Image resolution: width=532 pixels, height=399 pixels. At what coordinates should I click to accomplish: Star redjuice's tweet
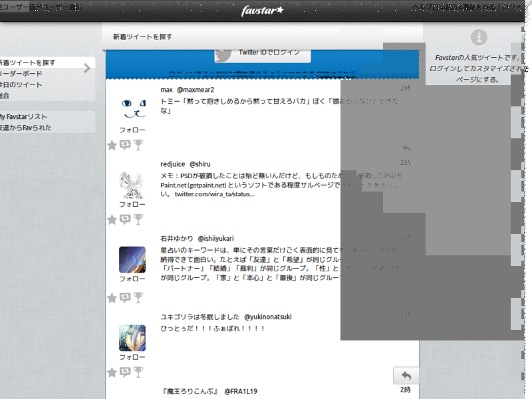[112, 220]
